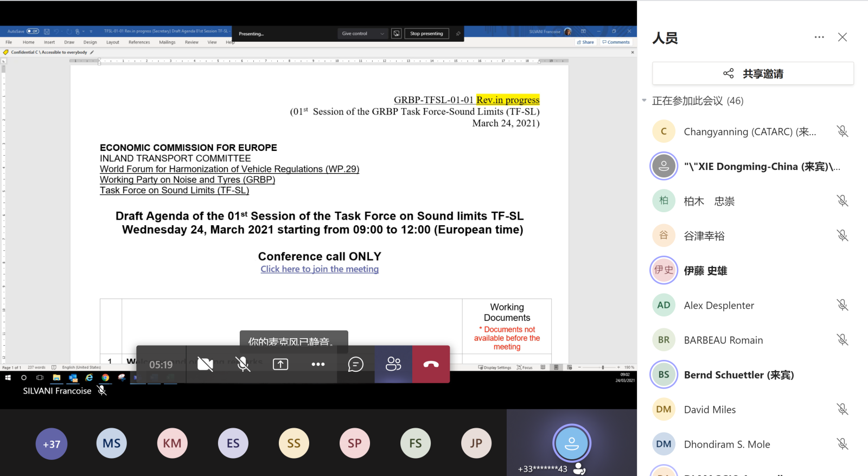Viewport: 868px width, 476px height.
Task: Open the meeting chat conversation
Action: point(355,364)
